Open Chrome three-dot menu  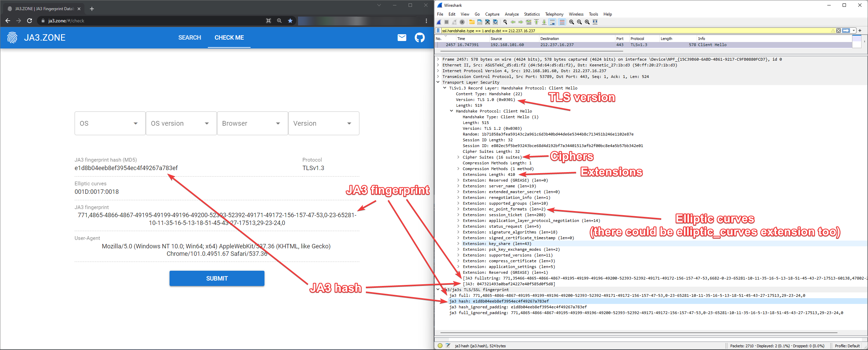[426, 21]
